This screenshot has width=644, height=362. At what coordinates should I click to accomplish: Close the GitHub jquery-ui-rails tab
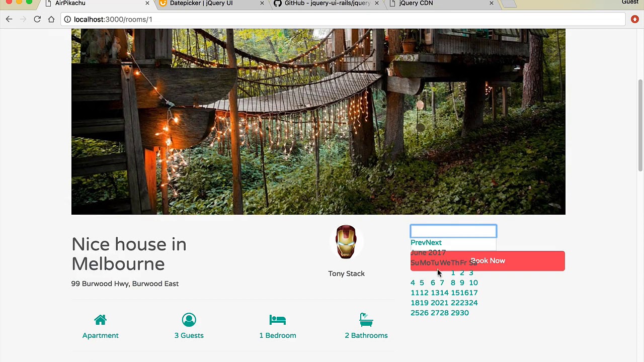tap(377, 3)
